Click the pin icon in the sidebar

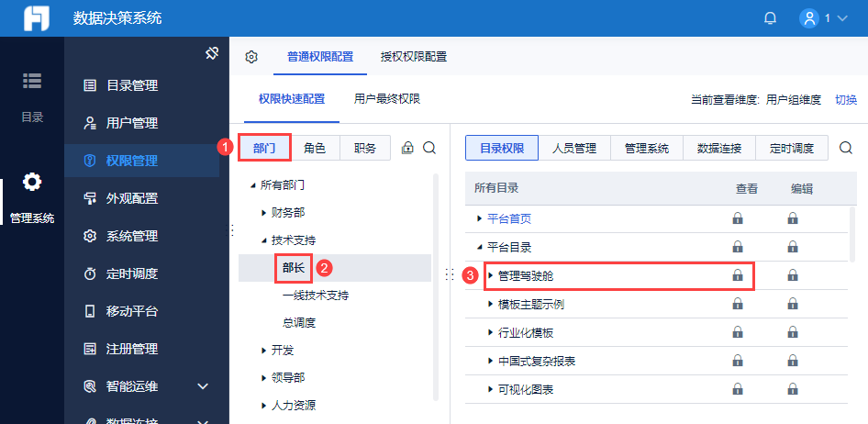pyautogui.click(x=211, y=54)
